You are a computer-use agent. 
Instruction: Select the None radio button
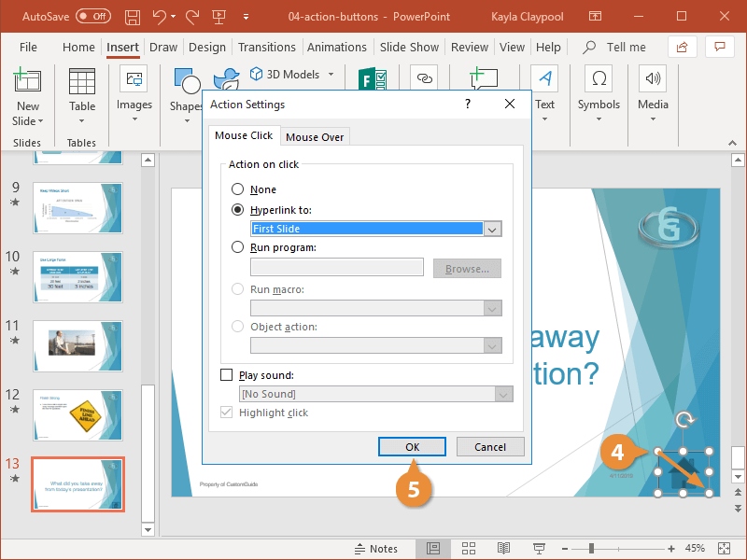point(237,189)
